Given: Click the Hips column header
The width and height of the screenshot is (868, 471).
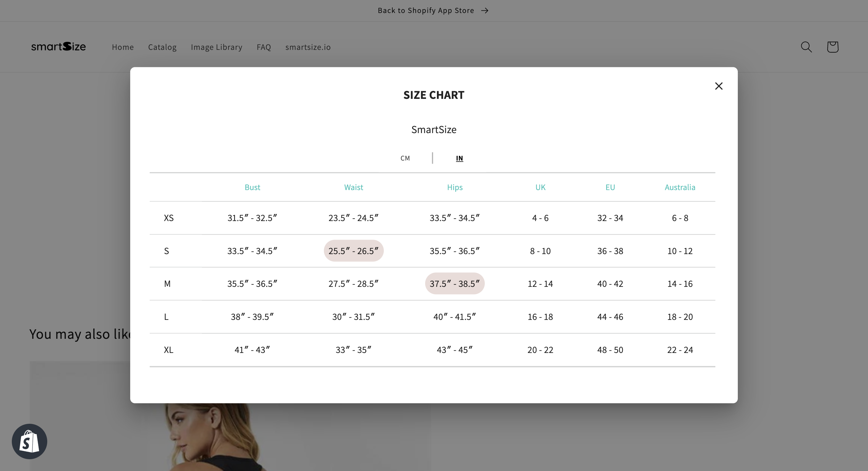Looking at the screenshot, I should [455, 187].
